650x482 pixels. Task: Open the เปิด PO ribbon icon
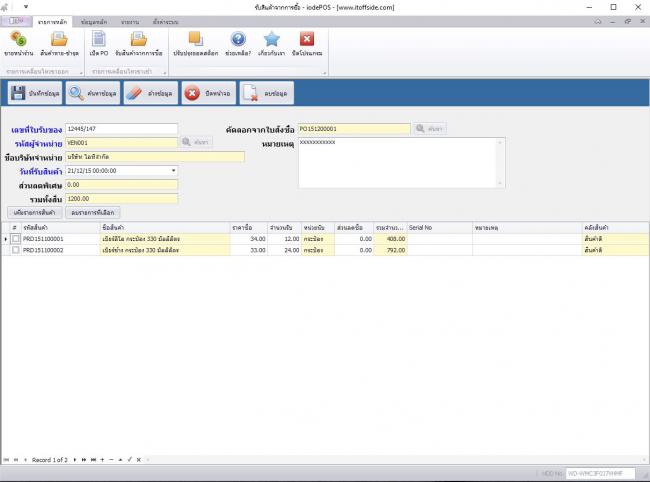98,43
